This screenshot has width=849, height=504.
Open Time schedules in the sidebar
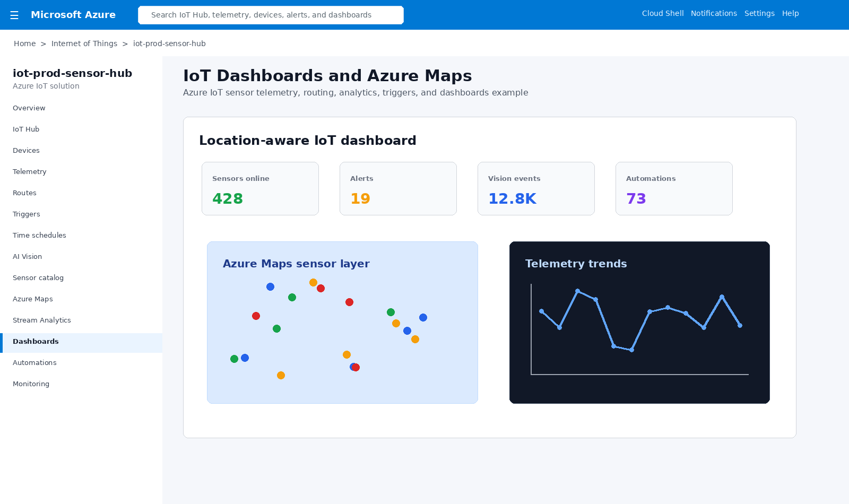click(81, 236)
